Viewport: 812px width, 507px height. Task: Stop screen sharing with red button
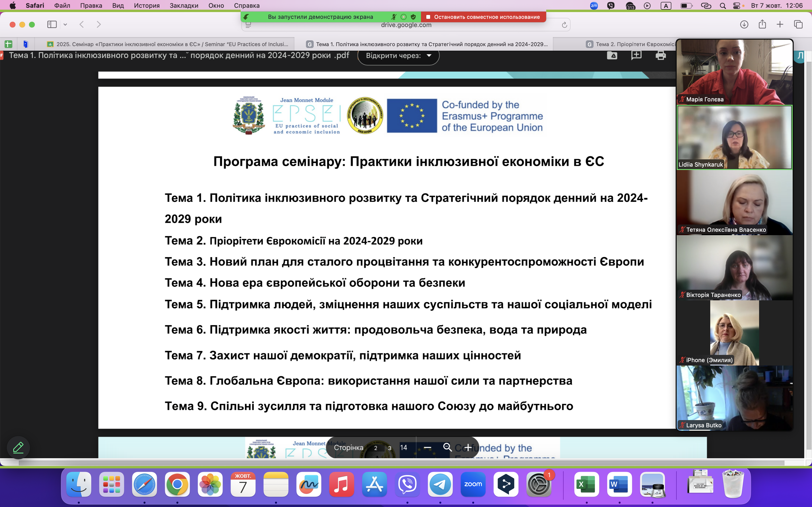(483, 17)
